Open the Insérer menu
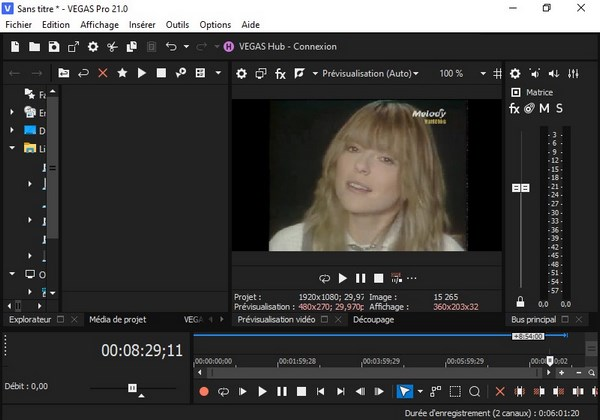Screen dimensions: 600x420 tap(142, 24)
